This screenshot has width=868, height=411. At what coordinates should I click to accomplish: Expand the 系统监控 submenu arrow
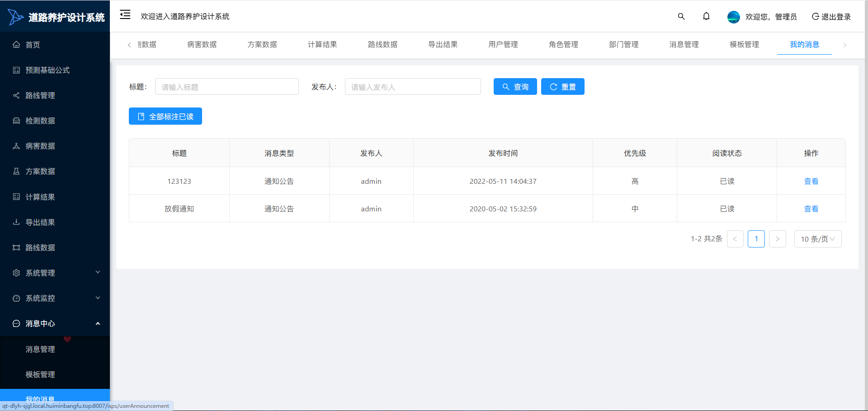click(98, 298)
